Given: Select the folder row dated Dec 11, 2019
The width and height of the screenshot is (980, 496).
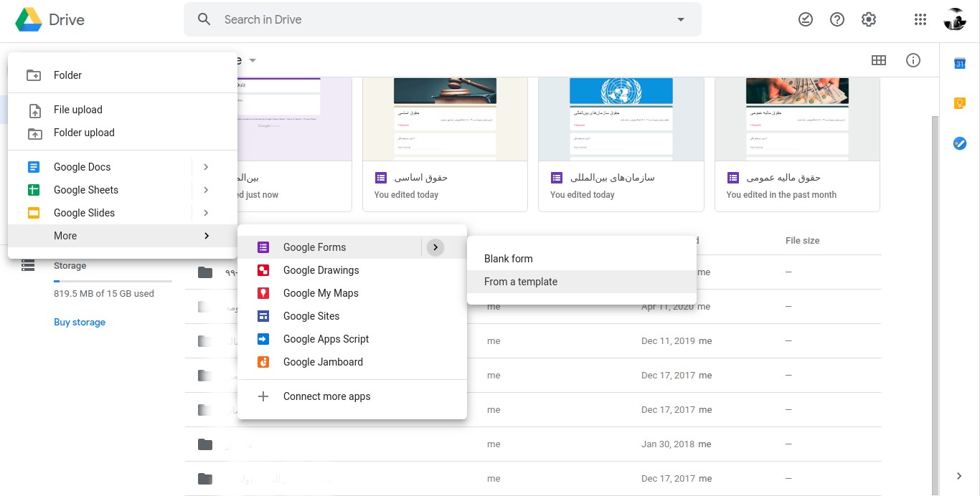Looking at the screenshot, I should (x=532, y=341).
